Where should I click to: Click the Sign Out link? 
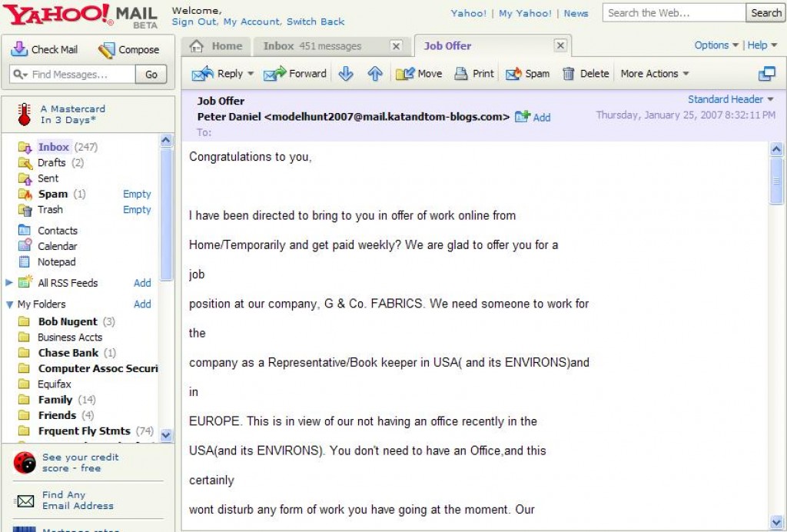click(194, 22)
